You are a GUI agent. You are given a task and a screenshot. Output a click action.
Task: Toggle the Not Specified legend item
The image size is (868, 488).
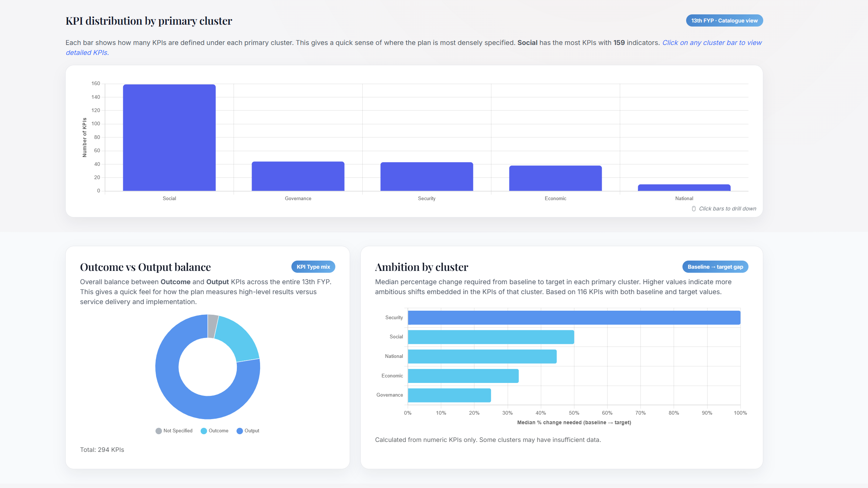tap(178, 431)
